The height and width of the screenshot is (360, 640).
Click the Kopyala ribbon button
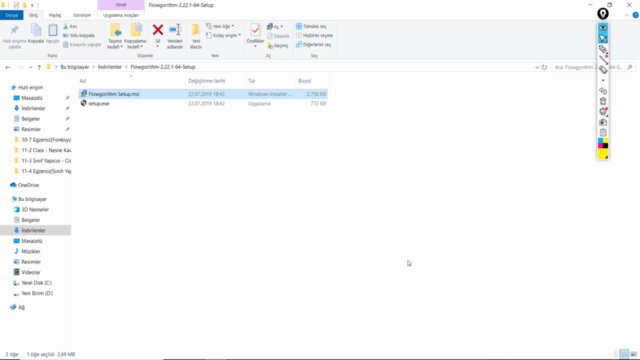(x=36, y=34)
